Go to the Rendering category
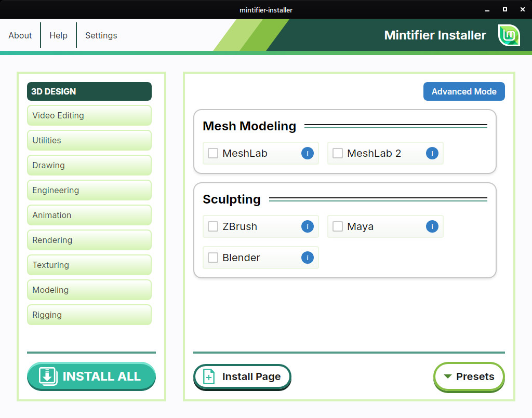The height and width of the screenshot is (418, 532). (89, 240)
